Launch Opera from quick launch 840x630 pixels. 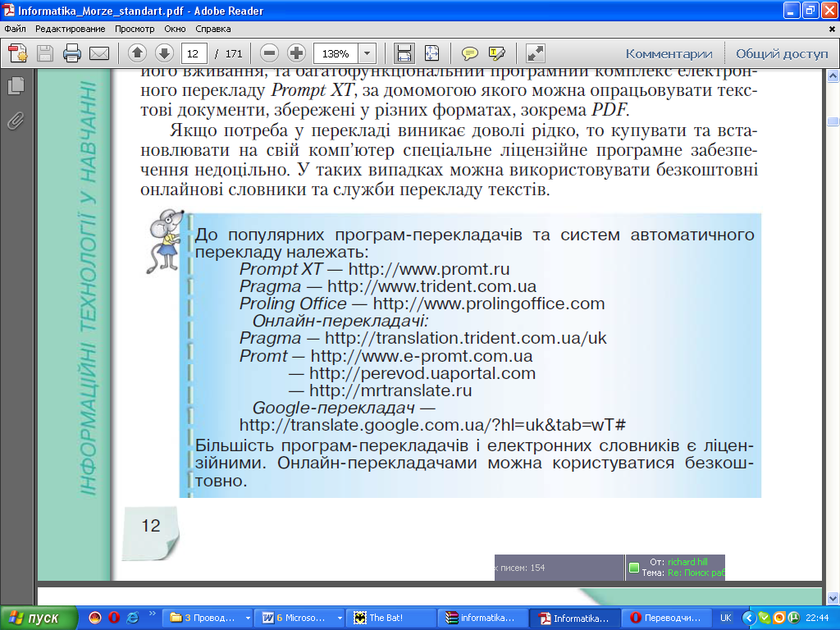[113, 618]
